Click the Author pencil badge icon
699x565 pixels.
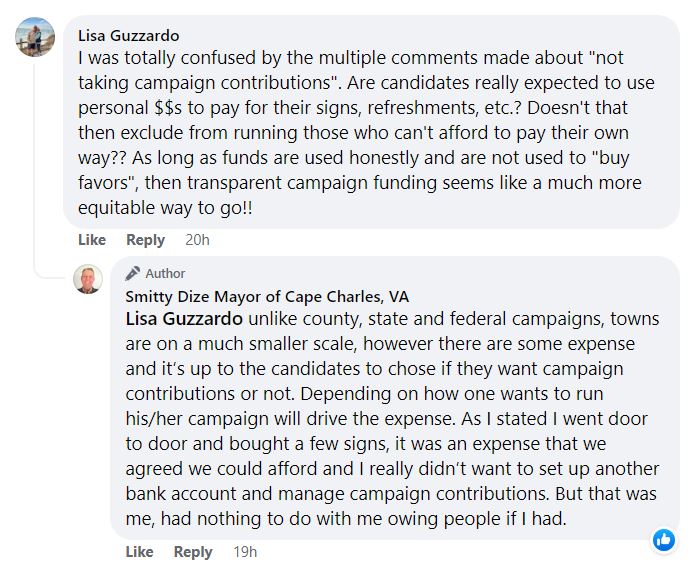tap(132, 273)
